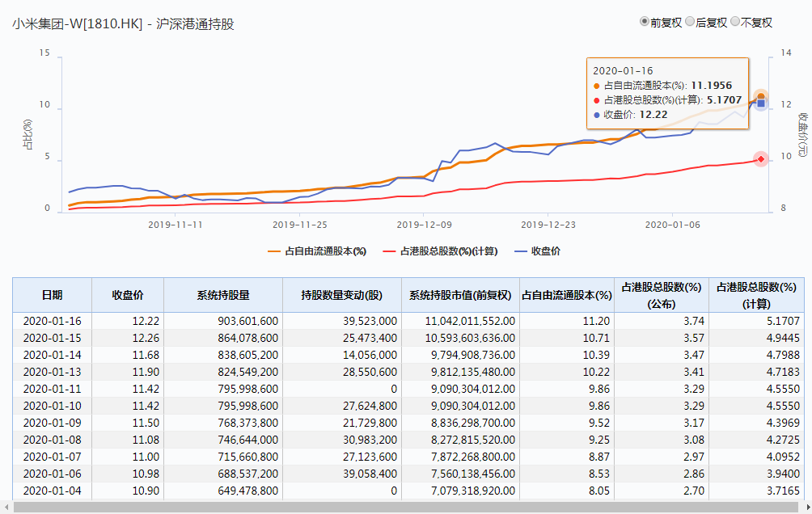Click the chart title 小米集团-W[1810.HK]
This screenshot has height=514, width=812.
tap(78, 23)
